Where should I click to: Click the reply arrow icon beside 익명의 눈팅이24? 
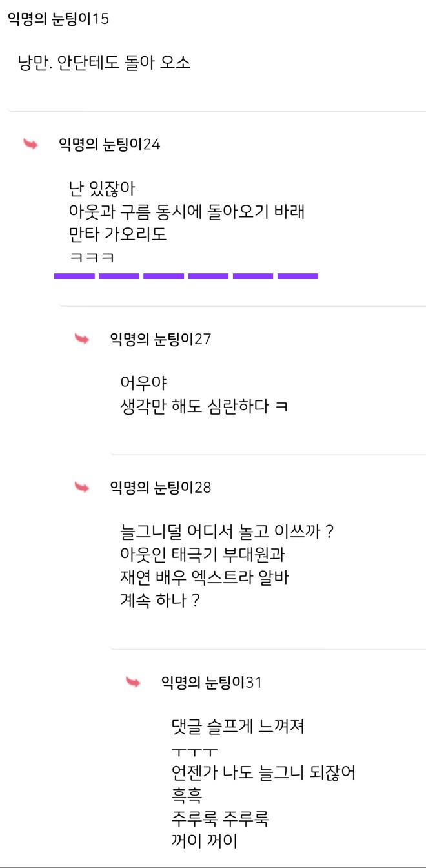coord(31,144)
